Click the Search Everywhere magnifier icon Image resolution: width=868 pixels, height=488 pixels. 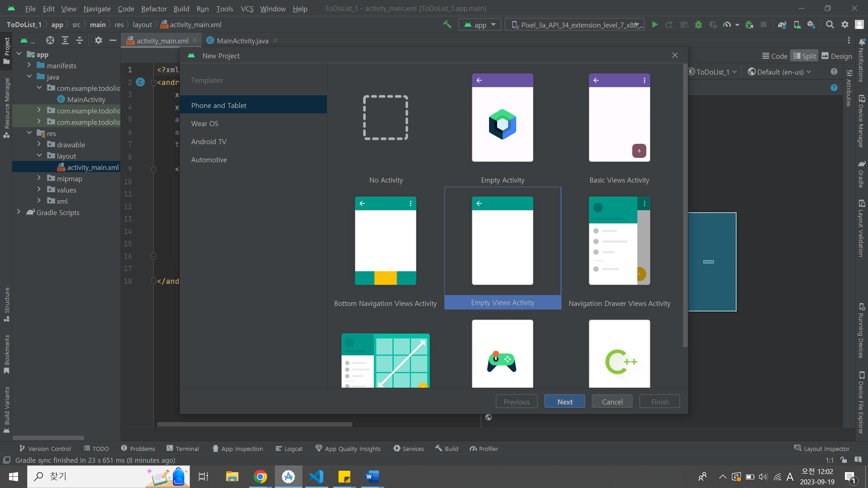coord(830,24)
